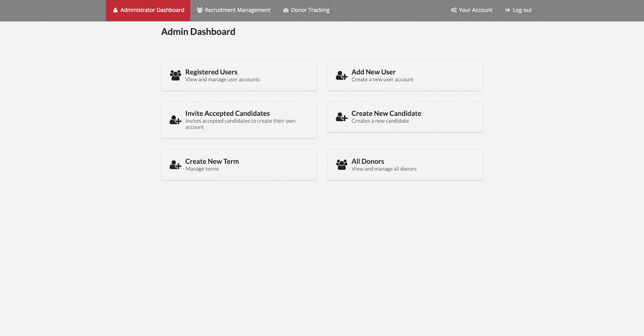Click the add-user icon on Create New Term
Screen dimensions: 644x336
[175, 165]
